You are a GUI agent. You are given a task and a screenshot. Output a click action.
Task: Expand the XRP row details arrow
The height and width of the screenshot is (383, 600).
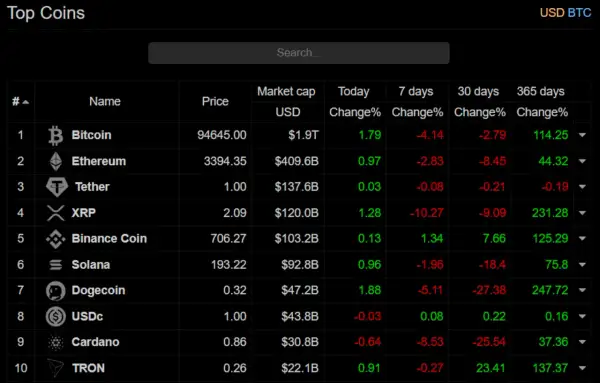(x=582, y=213)
